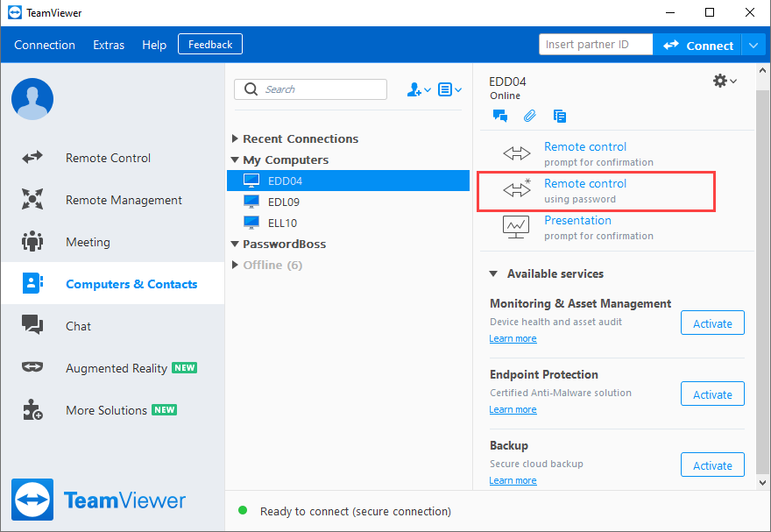Click the Meeting people icon

32,241
